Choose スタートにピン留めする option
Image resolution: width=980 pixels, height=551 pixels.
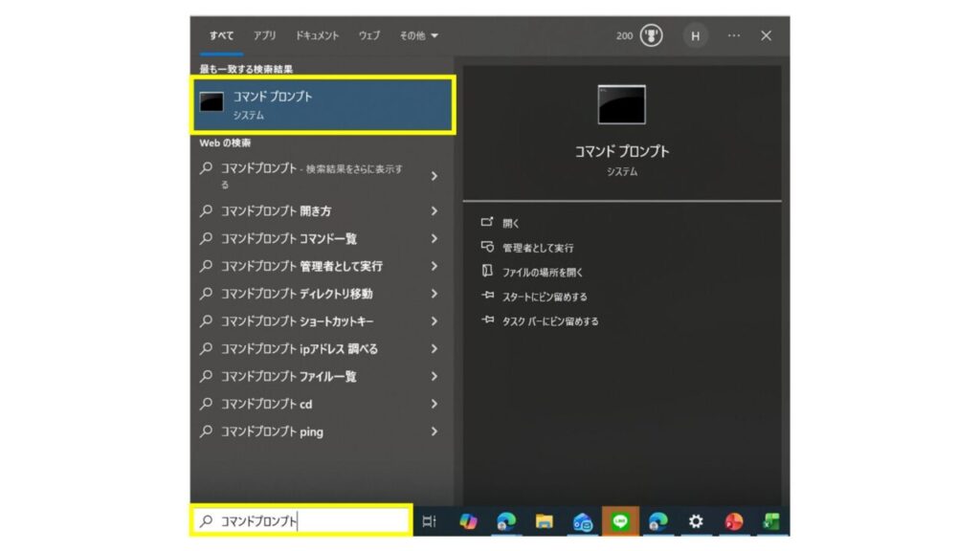click(x=545, y=297)
